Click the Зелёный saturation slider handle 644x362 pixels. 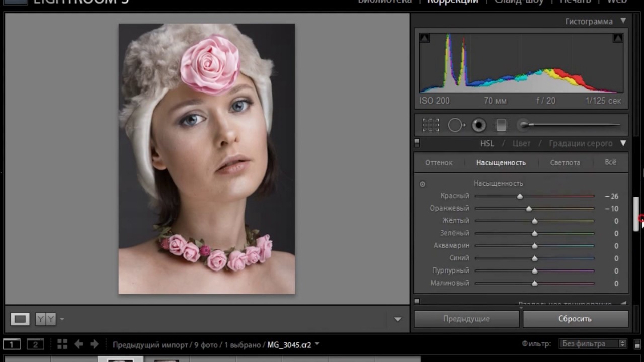point(535,233)
